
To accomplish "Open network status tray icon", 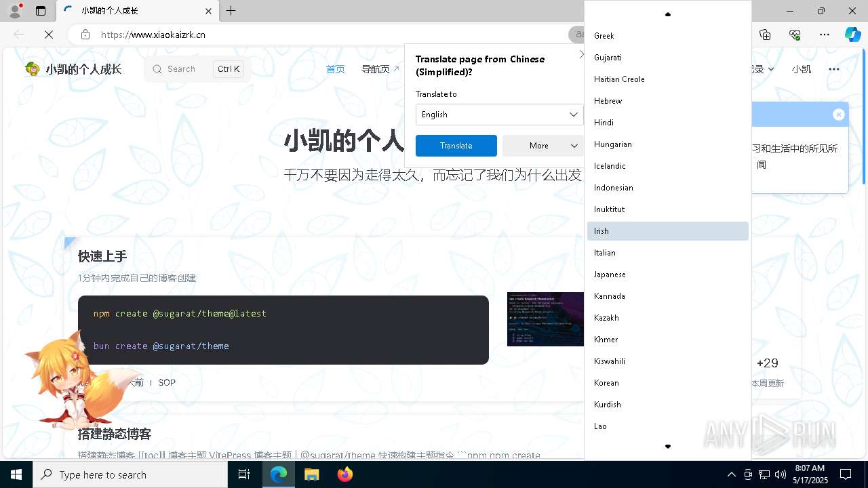I will tap(764, 474).
